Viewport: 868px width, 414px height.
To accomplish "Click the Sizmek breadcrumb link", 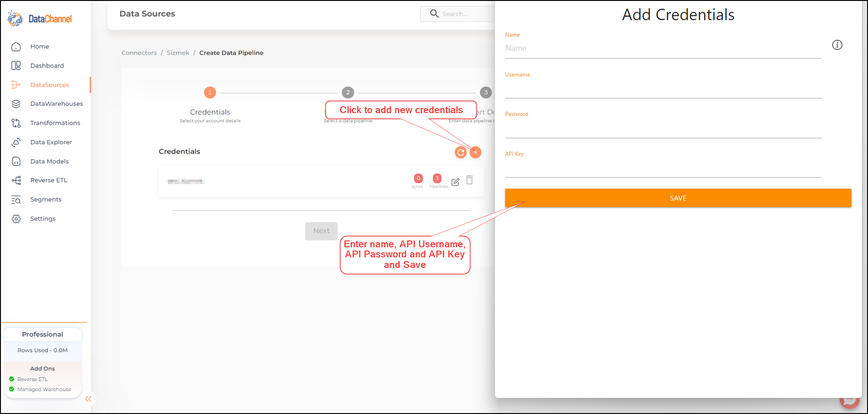I will pyautogui.click(x=178, y=53).
